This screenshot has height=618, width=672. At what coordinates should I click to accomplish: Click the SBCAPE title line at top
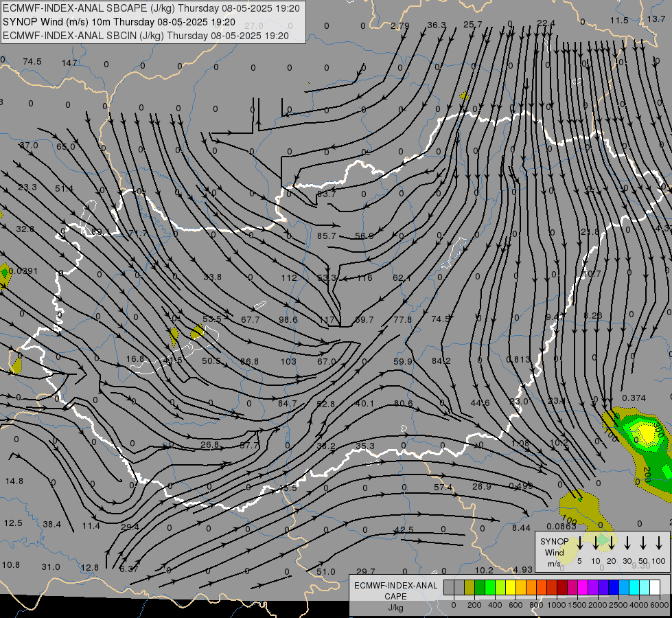pos(151,8)
